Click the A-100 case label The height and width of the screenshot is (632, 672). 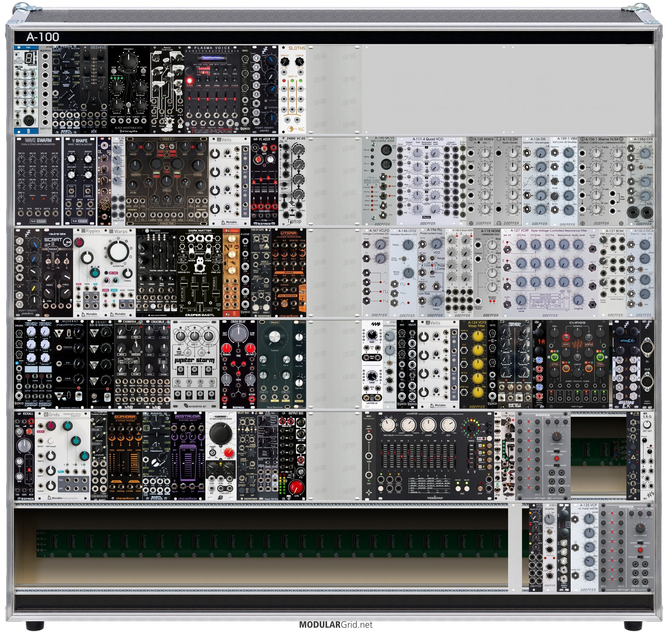[43, 37]
